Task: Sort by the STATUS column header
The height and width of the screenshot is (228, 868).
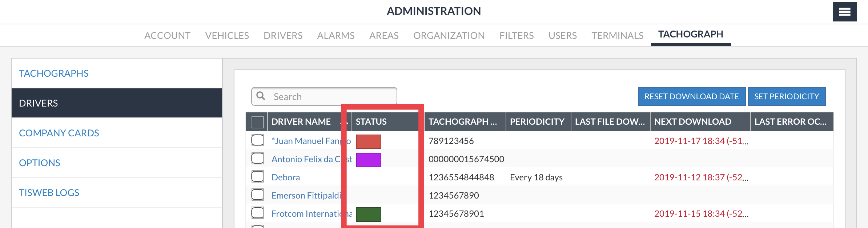Action: click(x=371, y=122)
